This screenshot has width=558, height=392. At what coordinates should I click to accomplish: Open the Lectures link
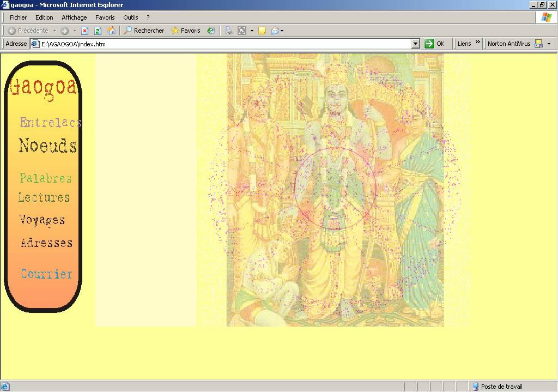[x=44, y=197]
